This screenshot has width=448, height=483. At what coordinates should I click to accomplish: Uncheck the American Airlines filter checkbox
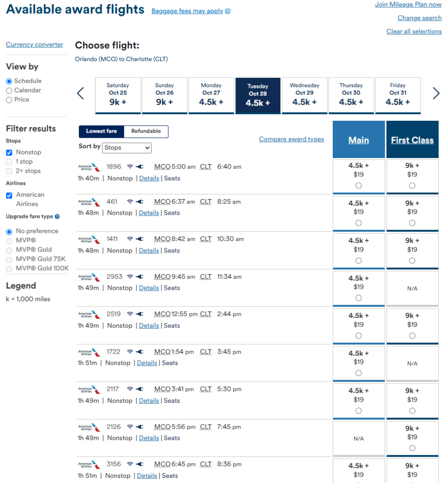[9, 195]
